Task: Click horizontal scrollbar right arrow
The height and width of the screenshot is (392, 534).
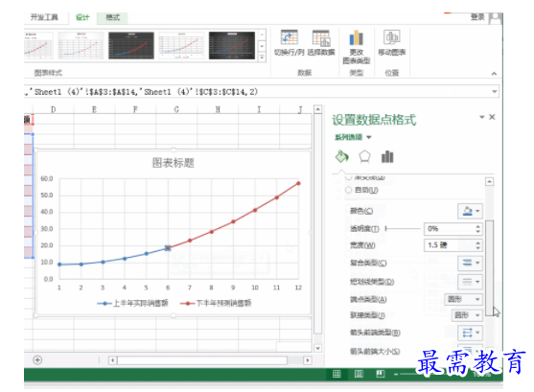Action: 308,360
